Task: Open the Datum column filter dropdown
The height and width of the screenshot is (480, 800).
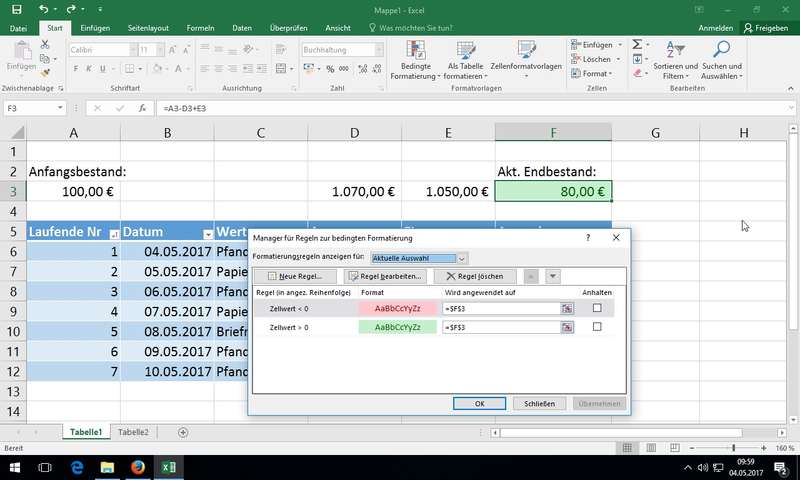Action: point(207,233)
